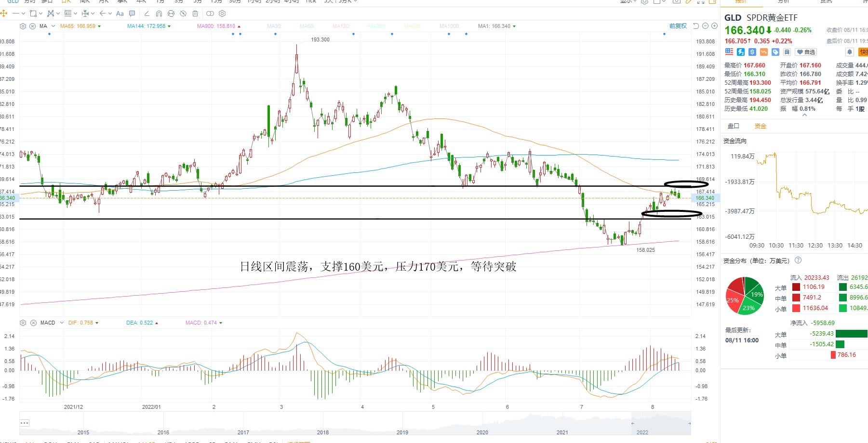
Task: Select the comment bubble note tool
Action: pyautogui.click(x=132, y=13)
